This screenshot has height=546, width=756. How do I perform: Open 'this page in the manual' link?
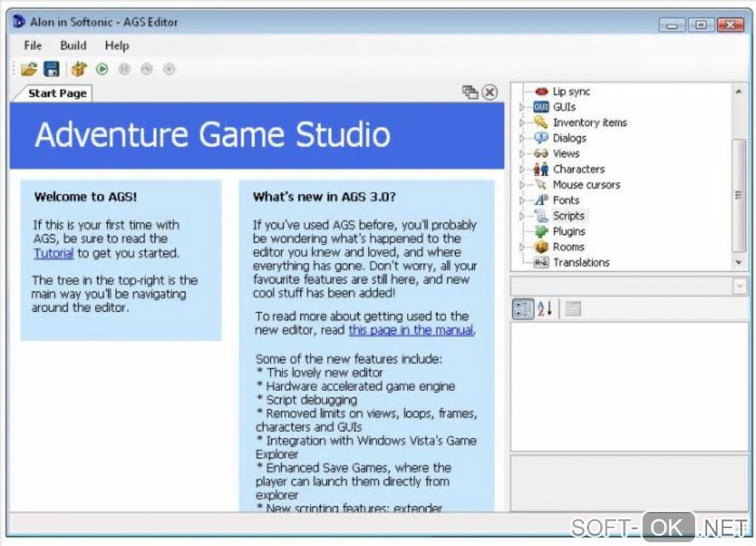click(411, 330)
